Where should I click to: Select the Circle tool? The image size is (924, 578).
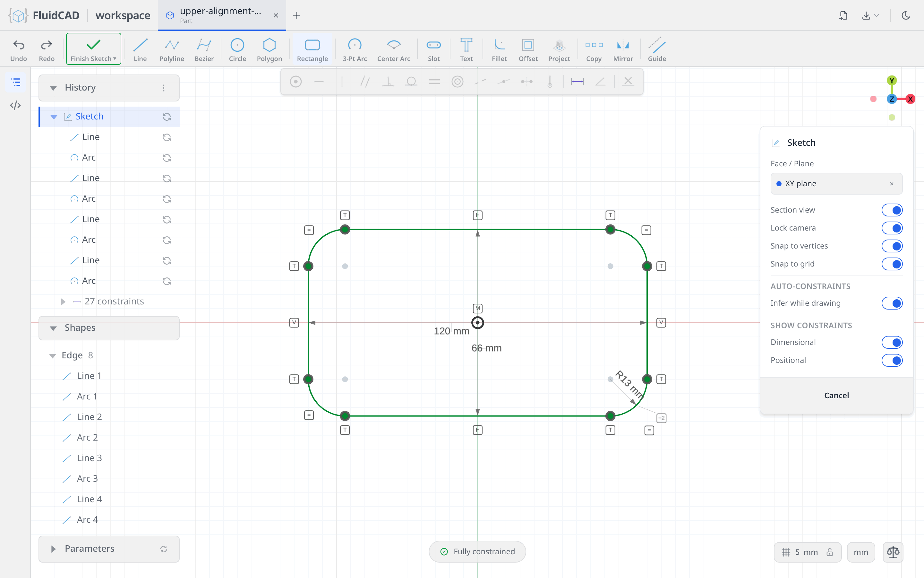[x=237, y=49]
